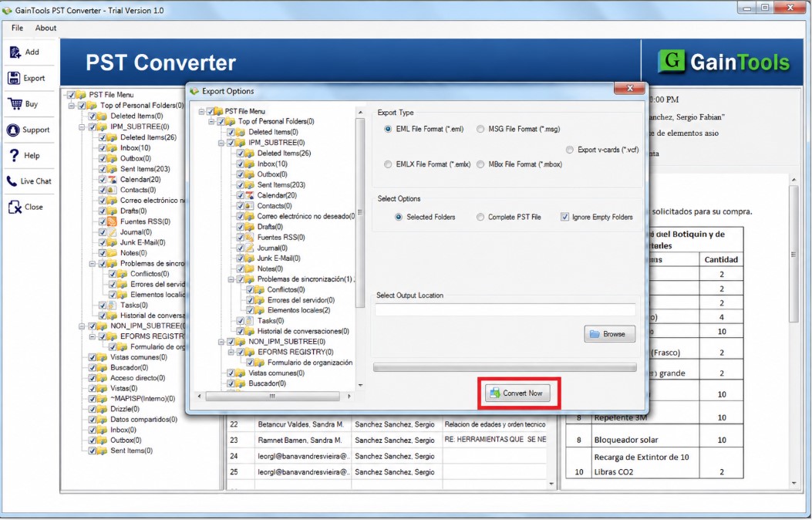Click Contacts(0) icon in Export Options tree
Image resolution: width=812 pixels, height=520 pixels.
tap(250, 206)
